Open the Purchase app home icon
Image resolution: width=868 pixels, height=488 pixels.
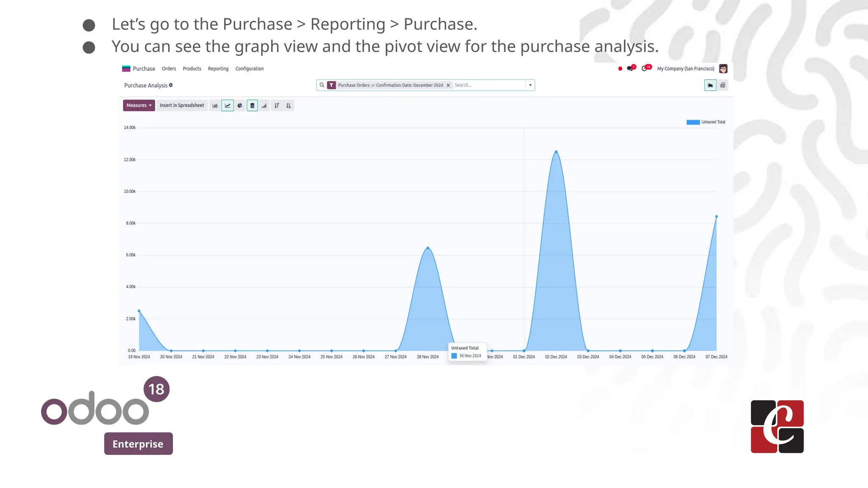[x=126, y=69]
